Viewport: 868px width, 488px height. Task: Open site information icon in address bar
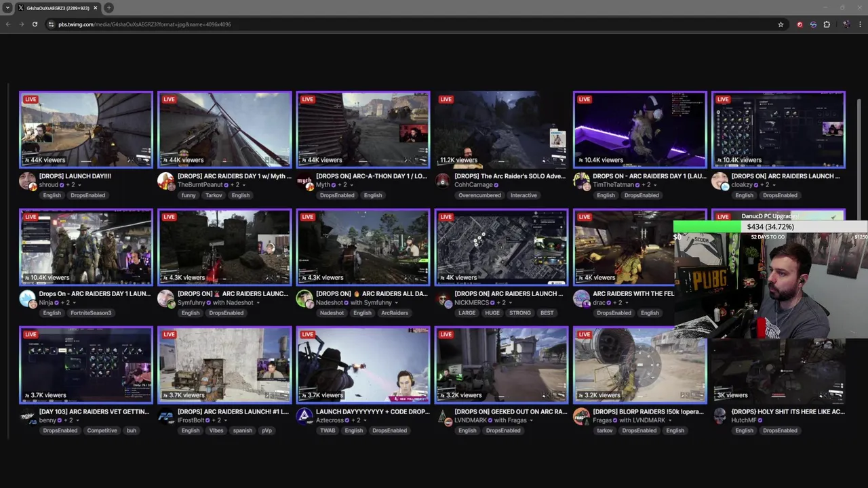click(x=51, y=24)
